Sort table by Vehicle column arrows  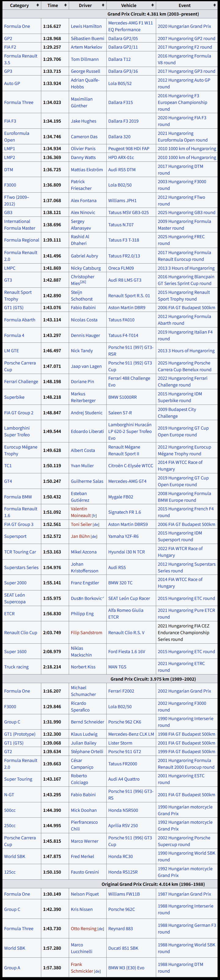point(153,5)
